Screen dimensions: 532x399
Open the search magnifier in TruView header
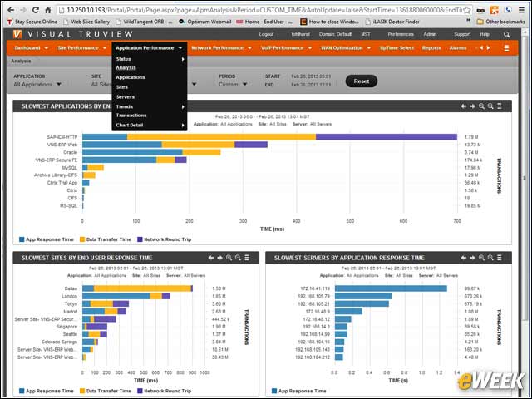506,34
